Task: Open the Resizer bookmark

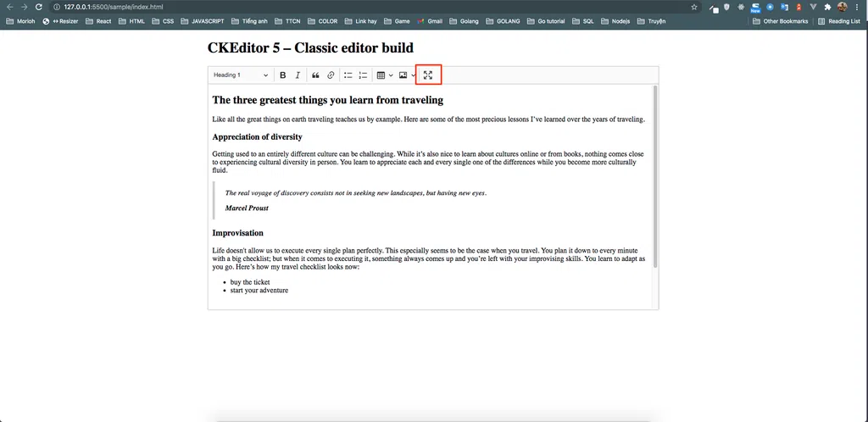Action: (60, 21)
